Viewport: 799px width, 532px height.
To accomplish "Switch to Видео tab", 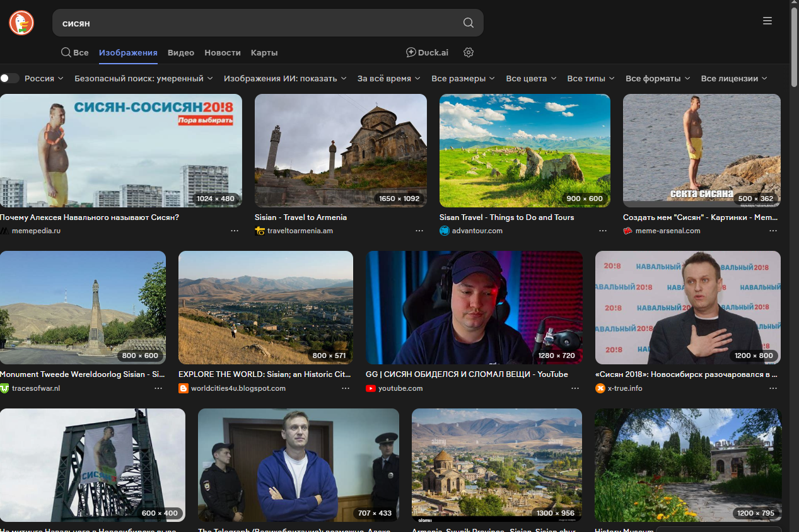I will point(181,52).
